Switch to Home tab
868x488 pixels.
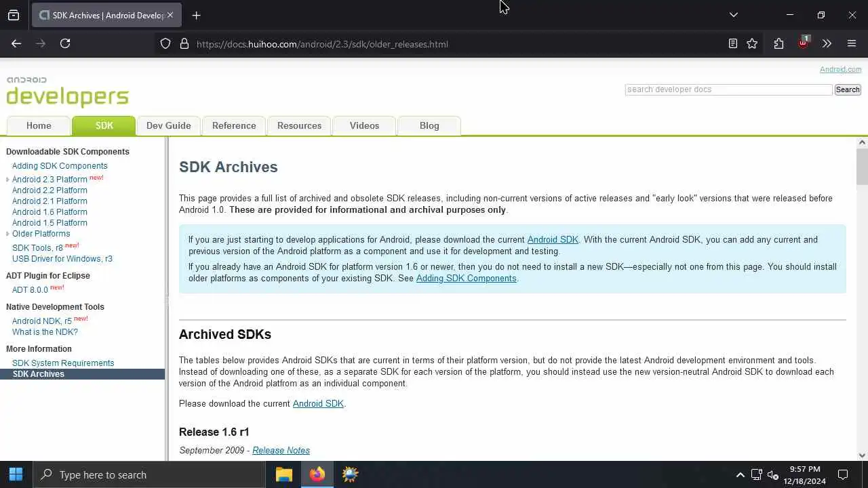coord(39,125)
